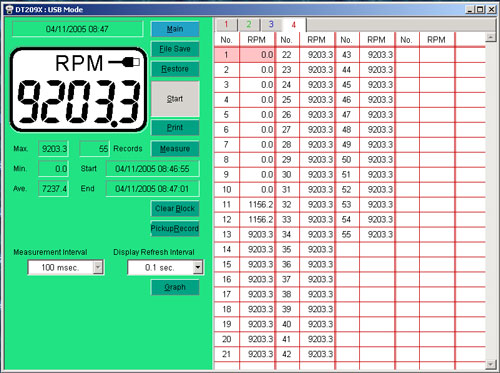The height and width of the screenshot is (373, 500).
Task: Clear the current data block
Action: (175, 209)
